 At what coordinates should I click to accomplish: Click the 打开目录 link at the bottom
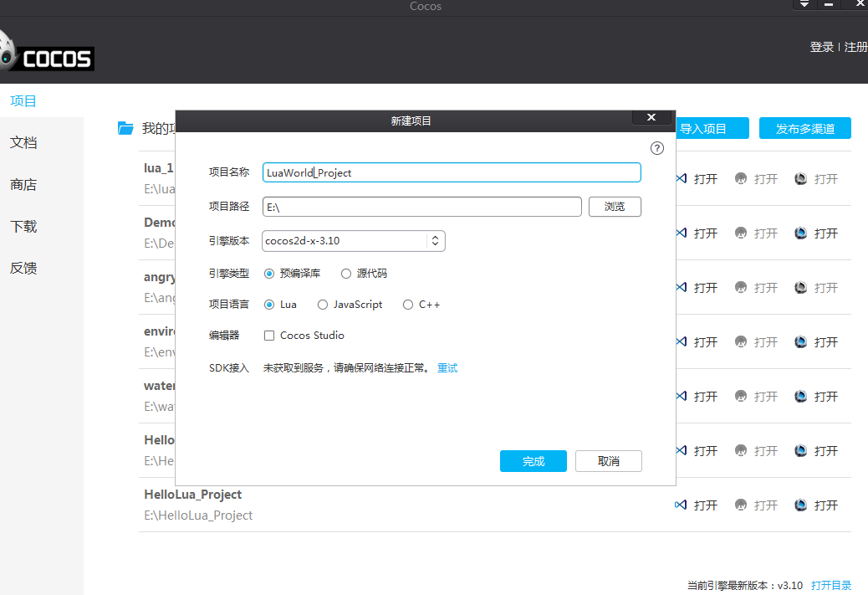(x=831, y=586)
